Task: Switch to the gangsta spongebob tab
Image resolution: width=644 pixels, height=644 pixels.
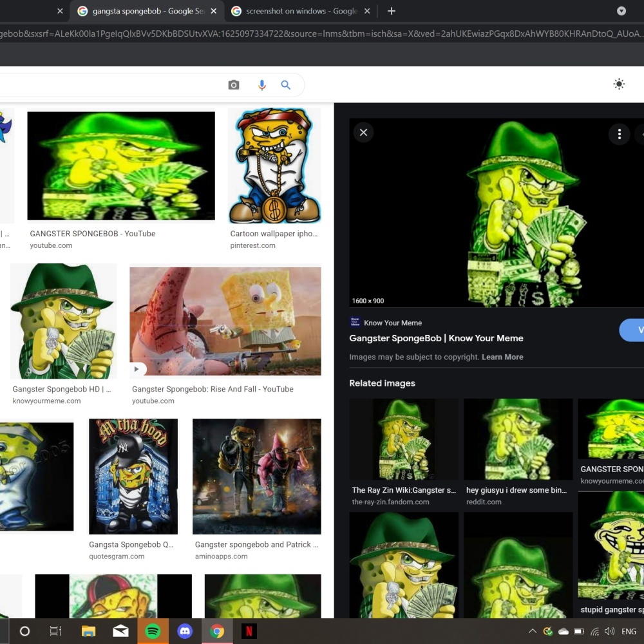Action: click(147, 11)
